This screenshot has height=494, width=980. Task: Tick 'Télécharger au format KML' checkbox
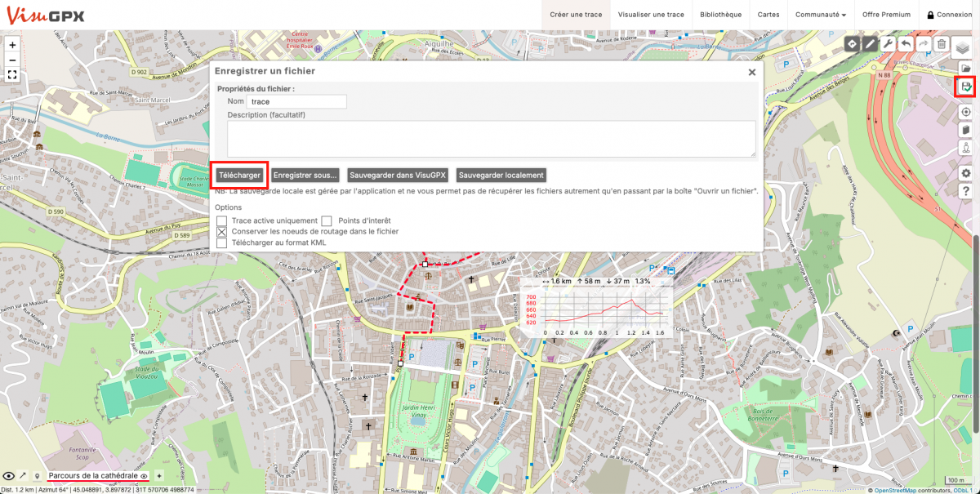[221, 243]
